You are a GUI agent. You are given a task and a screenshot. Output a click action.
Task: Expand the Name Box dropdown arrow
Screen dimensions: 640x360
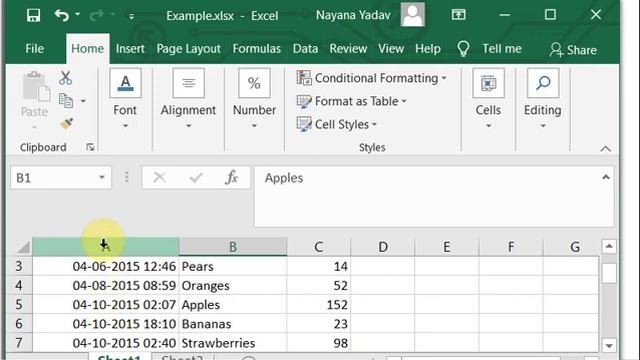[102, 178]
